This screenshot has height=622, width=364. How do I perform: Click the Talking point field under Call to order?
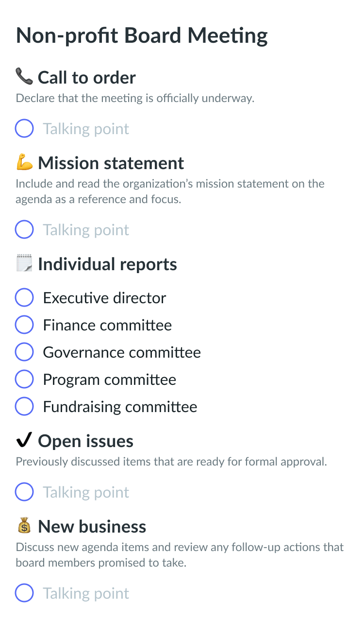click(x=86, y=129)
